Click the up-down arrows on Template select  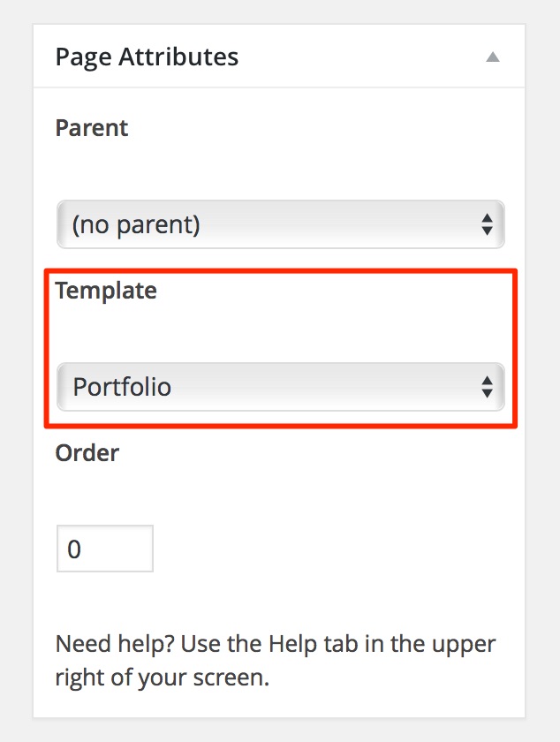pyautogui.click(x=487, y=387)
